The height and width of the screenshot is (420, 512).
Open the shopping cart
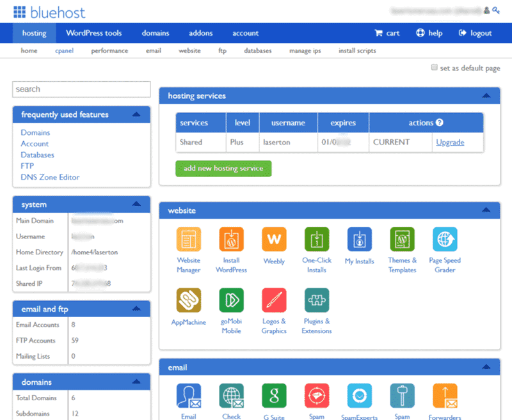click(x=387, y=33)
